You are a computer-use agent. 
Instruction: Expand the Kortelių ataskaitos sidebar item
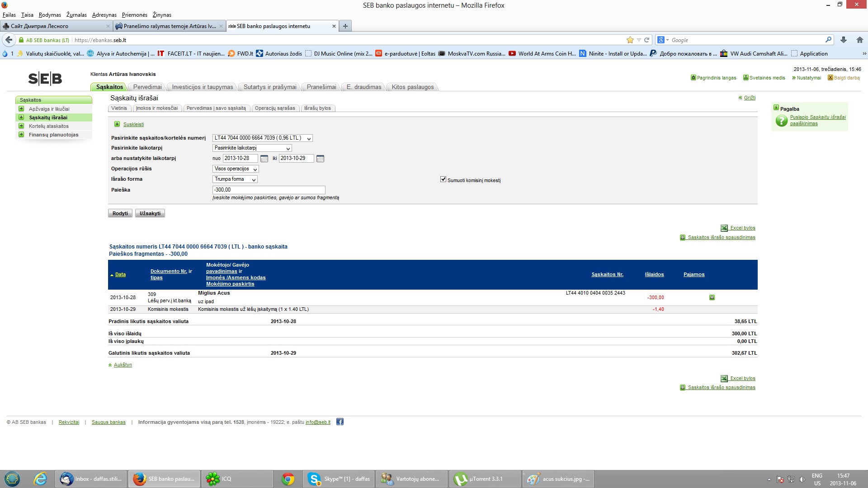click(x=21, y=126)
